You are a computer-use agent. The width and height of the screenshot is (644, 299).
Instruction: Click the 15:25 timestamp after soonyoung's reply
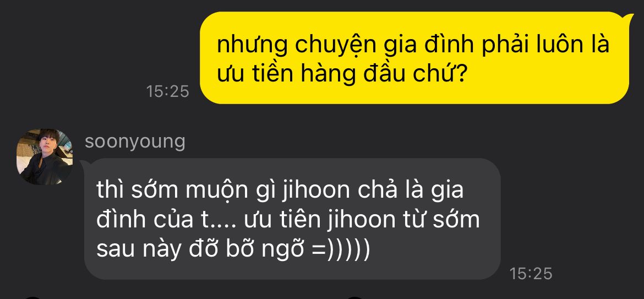coord(531,274)
